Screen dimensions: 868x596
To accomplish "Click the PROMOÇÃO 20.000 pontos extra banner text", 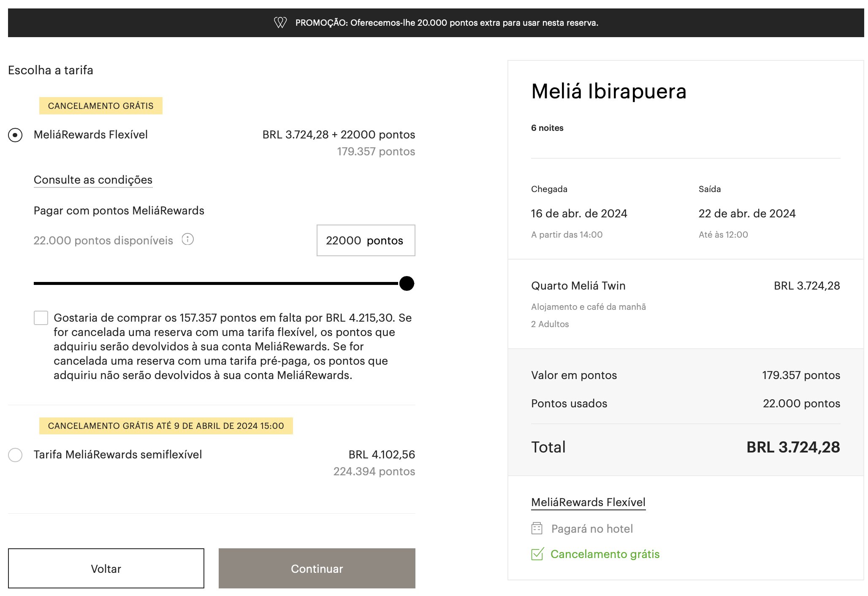I will (447, 23).
